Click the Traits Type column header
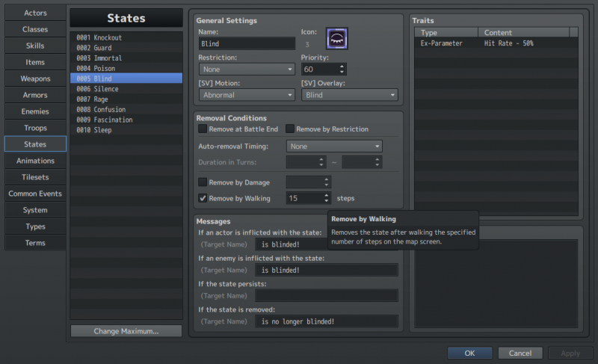598x364 pixels. tap(446, 32)
